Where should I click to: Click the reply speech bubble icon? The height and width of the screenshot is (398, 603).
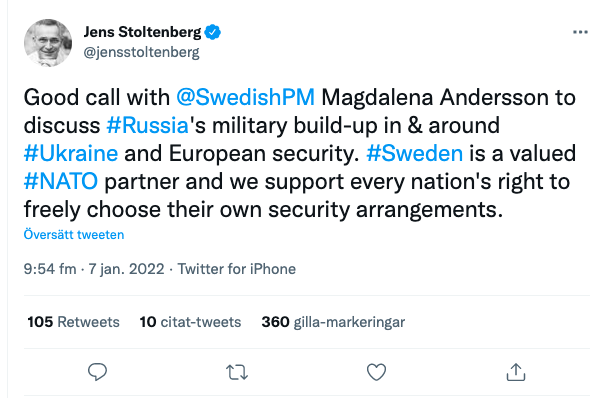click(x=97, y=372)
